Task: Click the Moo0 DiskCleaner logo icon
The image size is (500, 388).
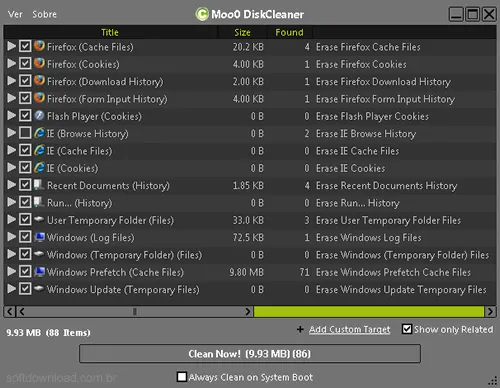Action: 202,14
